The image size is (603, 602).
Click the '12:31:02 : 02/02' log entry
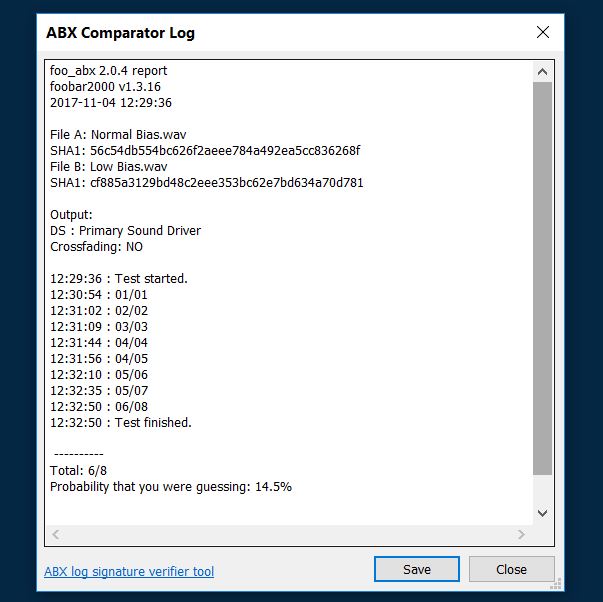point(99,311)
